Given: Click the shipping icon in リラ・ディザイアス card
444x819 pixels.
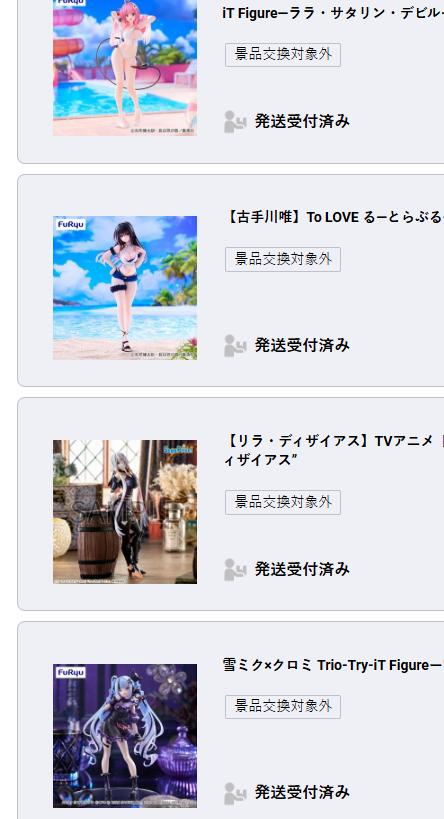Looking at the screenshot, I should (x=235, y=569).
